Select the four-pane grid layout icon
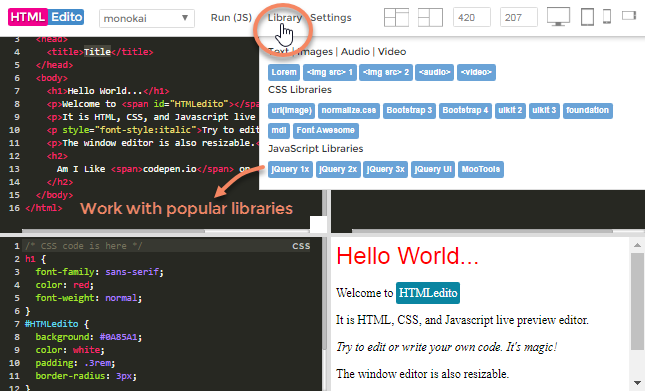Image resolution: width=645 pixels, height=391 pixels. coord(396,18)
